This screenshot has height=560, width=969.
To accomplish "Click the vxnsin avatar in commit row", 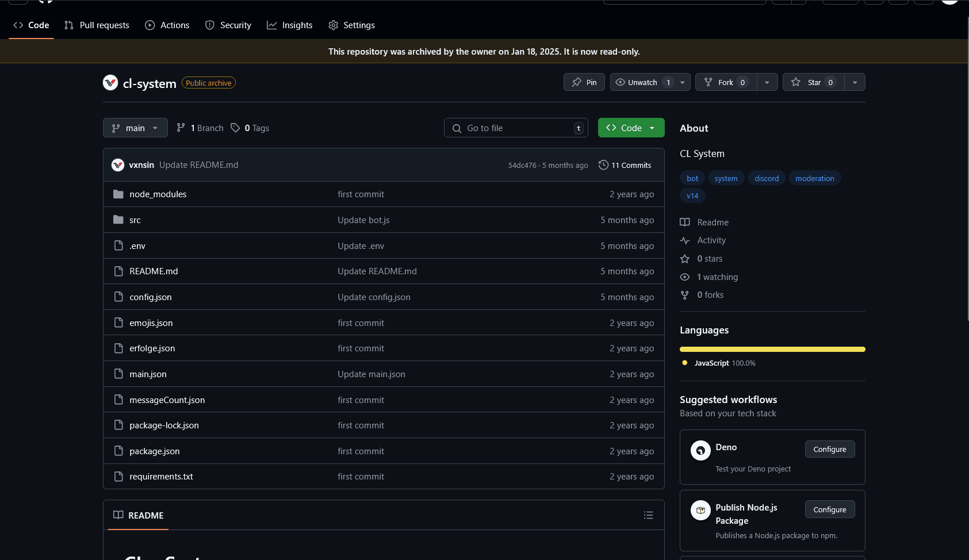I will (118, 165).
